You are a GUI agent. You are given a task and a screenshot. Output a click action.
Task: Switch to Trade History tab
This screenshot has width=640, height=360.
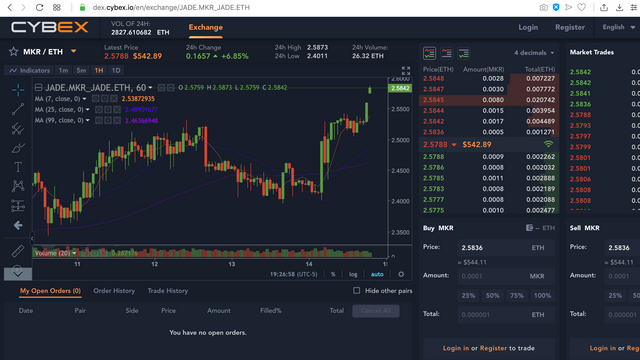click(168, 291)
